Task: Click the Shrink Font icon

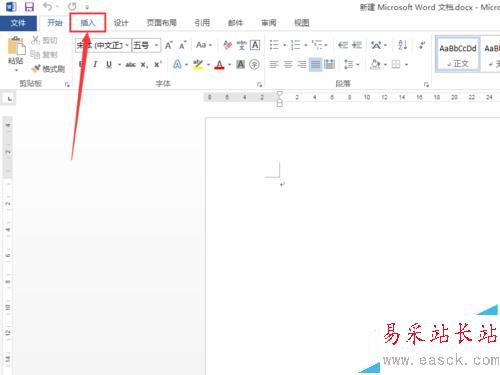Action: tap(182, 45)
